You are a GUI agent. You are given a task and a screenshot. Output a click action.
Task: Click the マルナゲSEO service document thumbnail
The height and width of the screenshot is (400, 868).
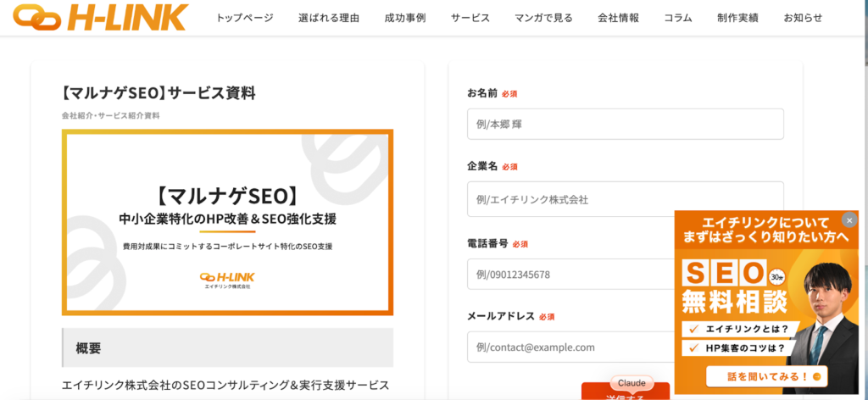(x=227, y=222)
